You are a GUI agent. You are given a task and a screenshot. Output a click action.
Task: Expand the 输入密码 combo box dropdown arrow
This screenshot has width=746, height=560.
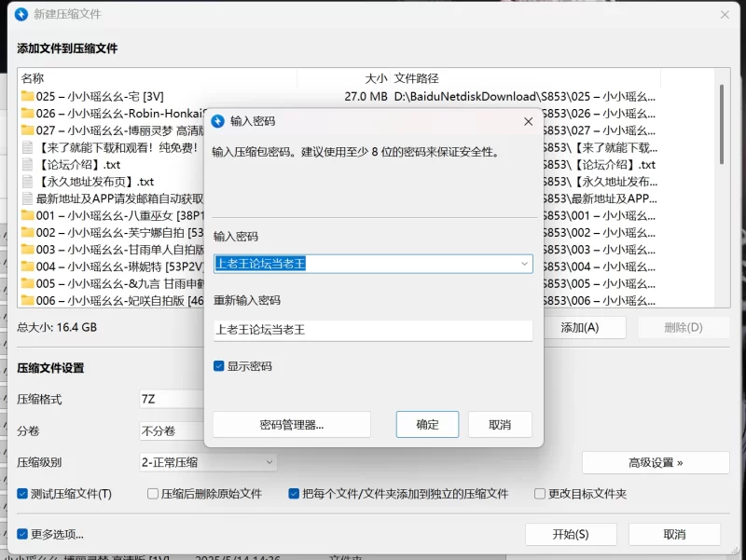(524, 264)
